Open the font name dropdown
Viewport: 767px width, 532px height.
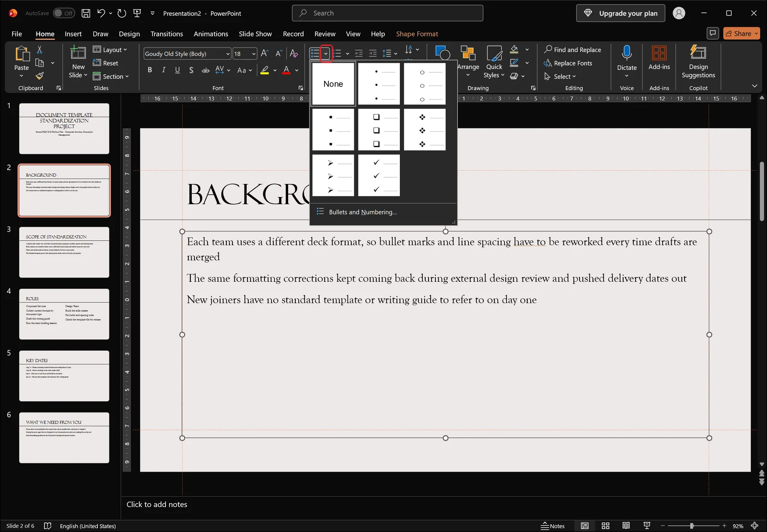[228, 54]
